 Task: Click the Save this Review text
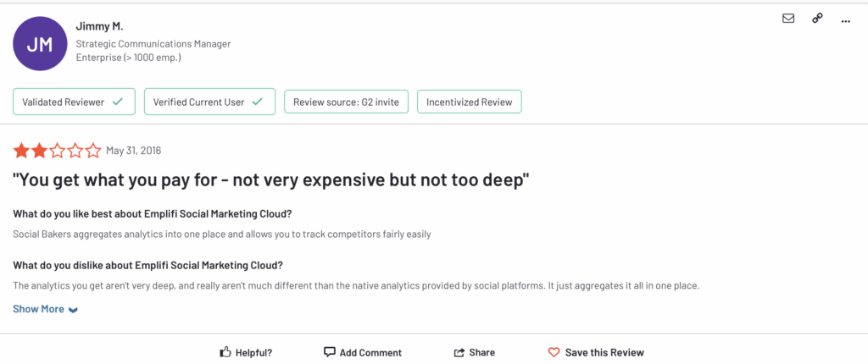pos(604,352)
